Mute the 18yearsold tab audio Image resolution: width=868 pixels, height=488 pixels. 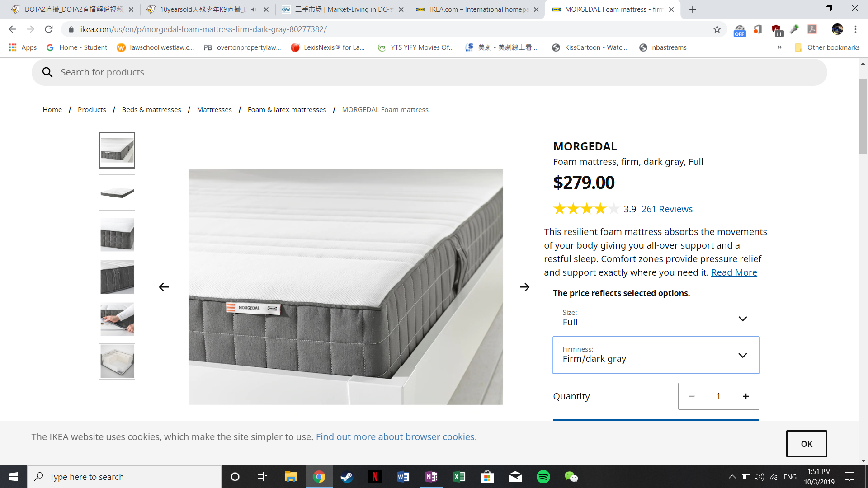click(254, 9)
